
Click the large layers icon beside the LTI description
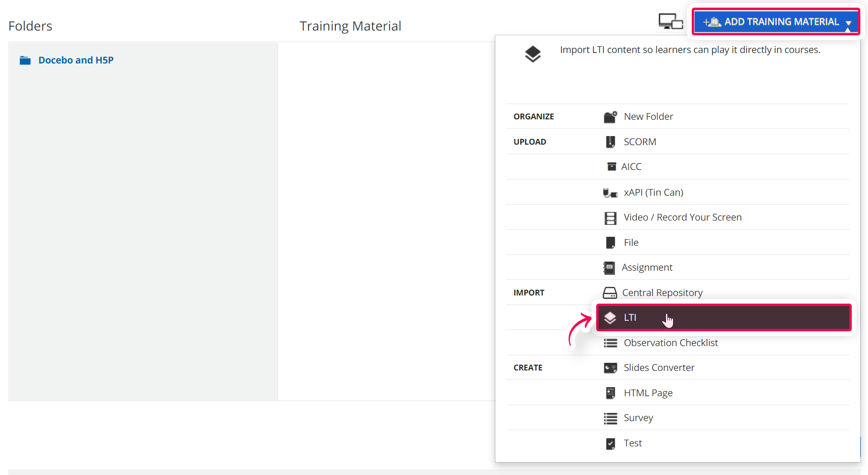click(x=533, y=54)
